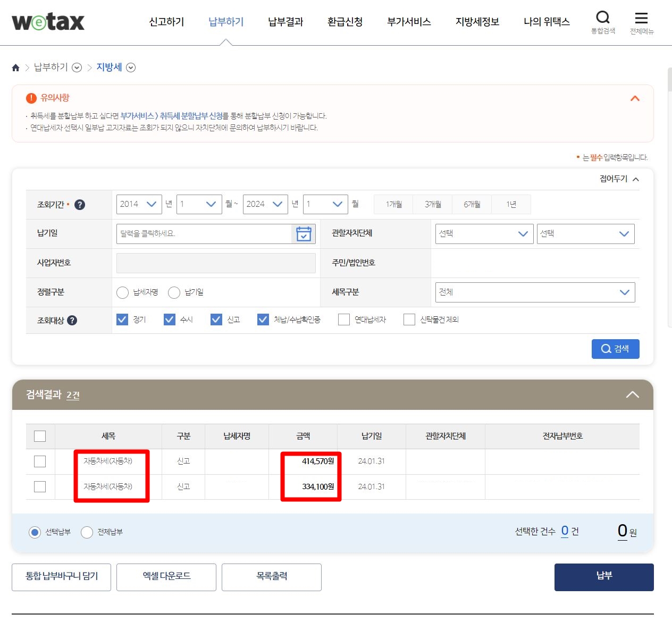
Task: Uncheck the 신고 checkbox in 조회대상
Action: tap(216, 320)
